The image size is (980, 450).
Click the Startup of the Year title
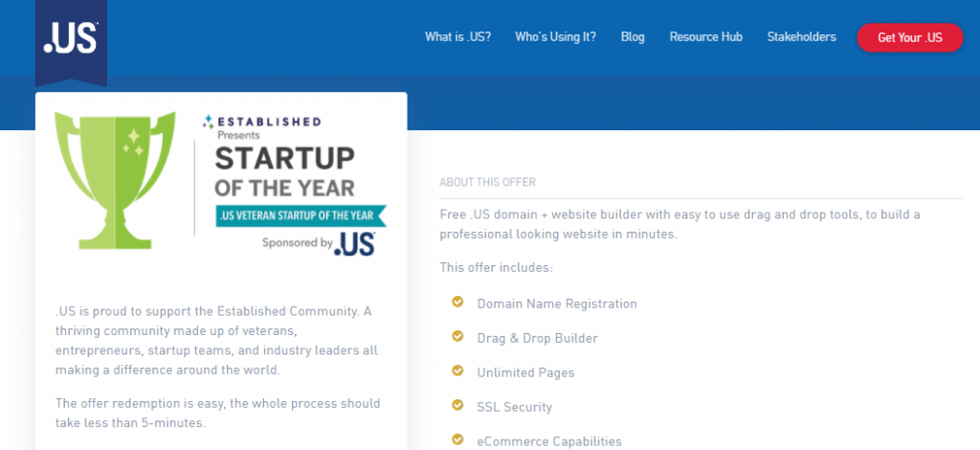(x=284, y=172)
